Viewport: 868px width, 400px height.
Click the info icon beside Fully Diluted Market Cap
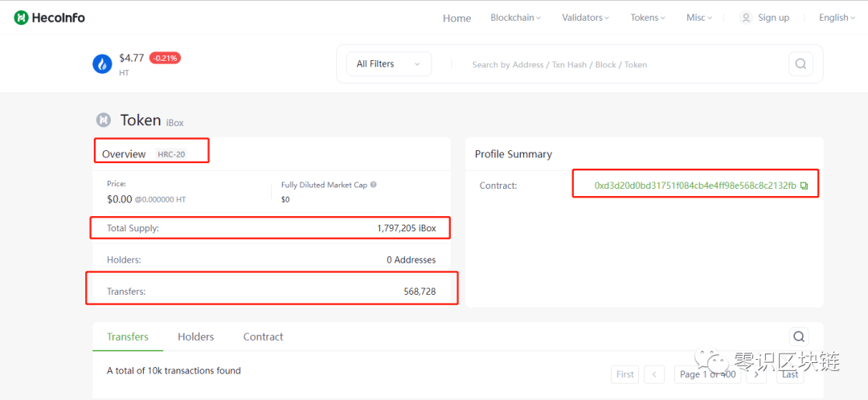374,185
